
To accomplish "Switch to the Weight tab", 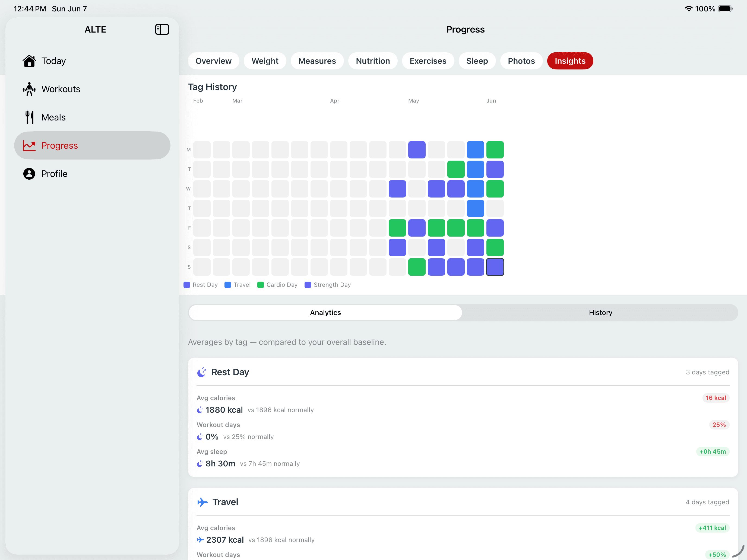I will (265, 61).
